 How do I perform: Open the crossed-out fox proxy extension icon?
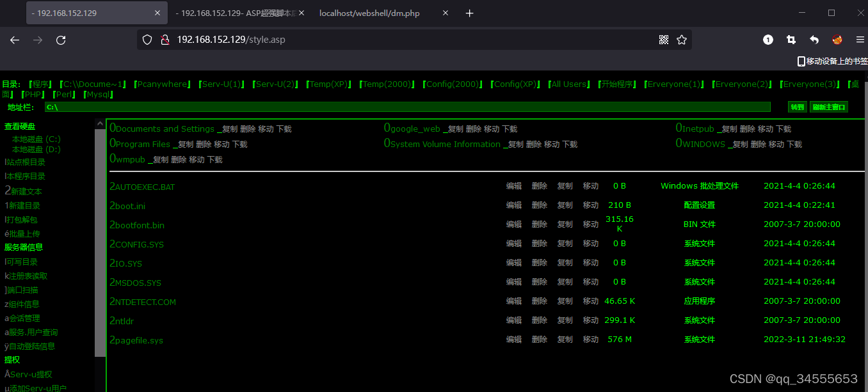coord(837,40)
